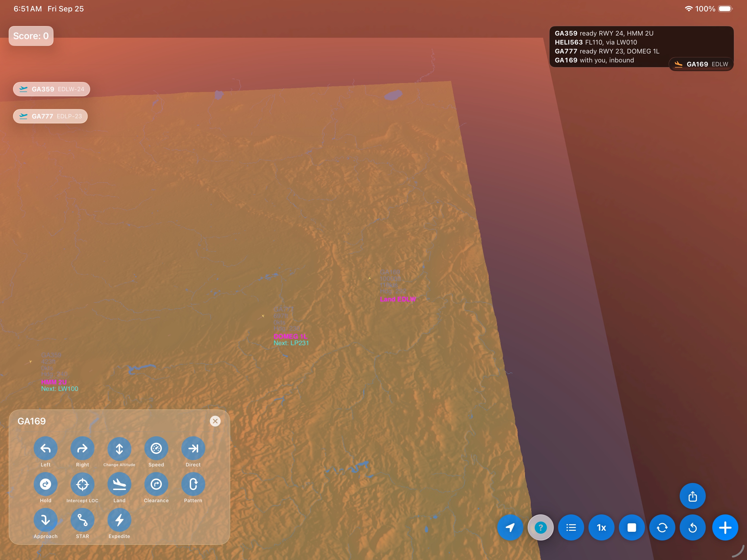Viewport: 747px width, 560px height.
Task: Tap the circular-arrows sync button
Action: (662, 527)
